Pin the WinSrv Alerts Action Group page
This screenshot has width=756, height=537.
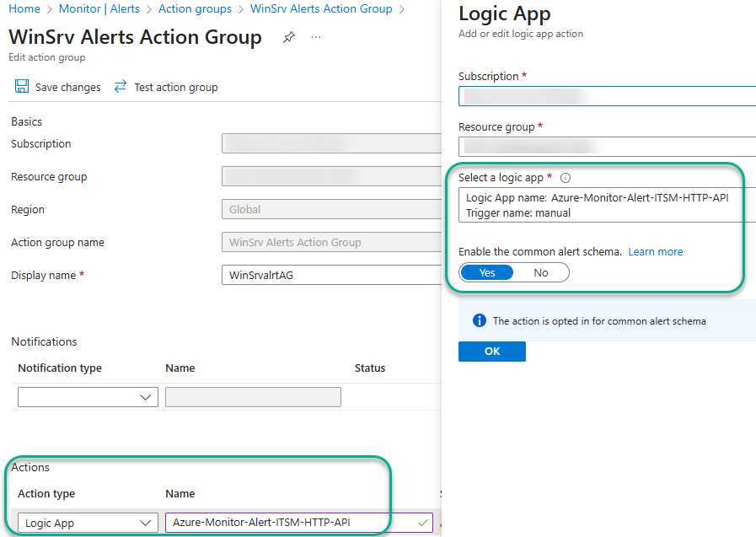click(x=289, y=37)
